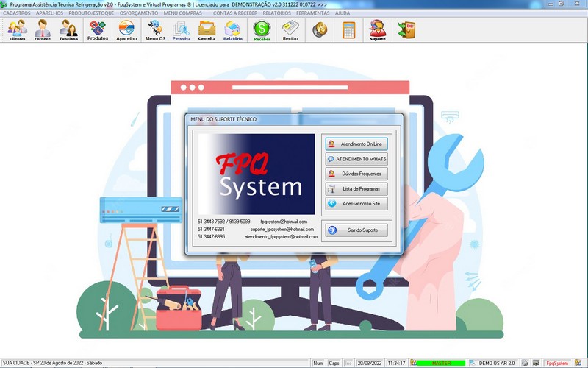The height and width of the screenshot is (368, 588).
Task: Open the APARELHOS menu
Action: [49, 13]
